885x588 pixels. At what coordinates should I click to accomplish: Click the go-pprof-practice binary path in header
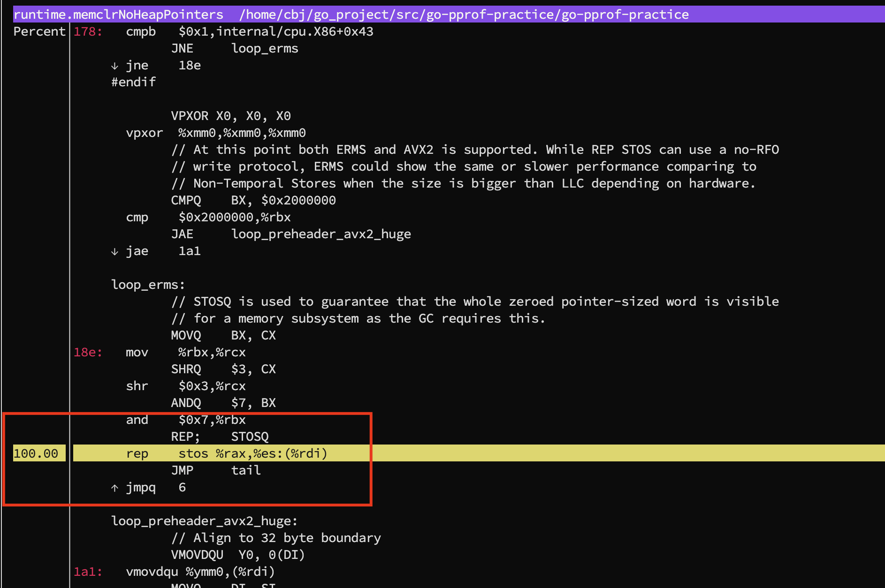click(x=464, y=15)
